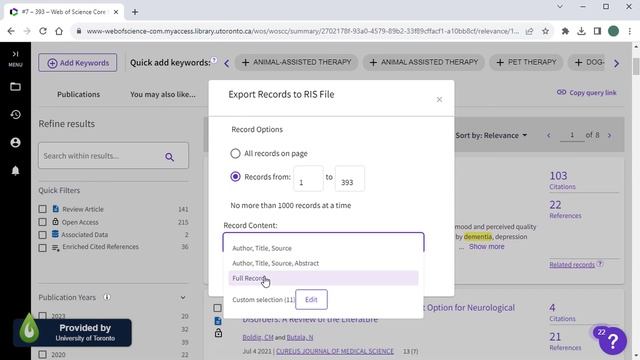Open a new browser tab
This screenshot has height=360, width=640.
click(x=135, y=12)
